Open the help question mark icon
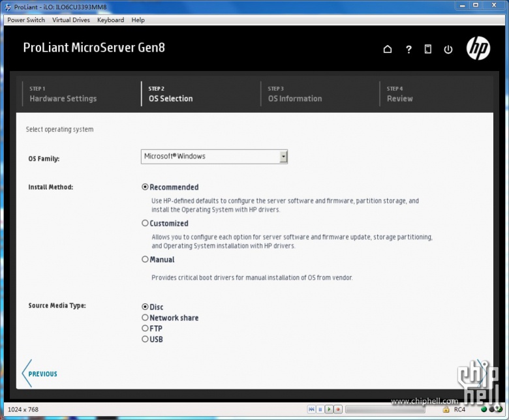The image size is (509, 420). click(409, 50)
